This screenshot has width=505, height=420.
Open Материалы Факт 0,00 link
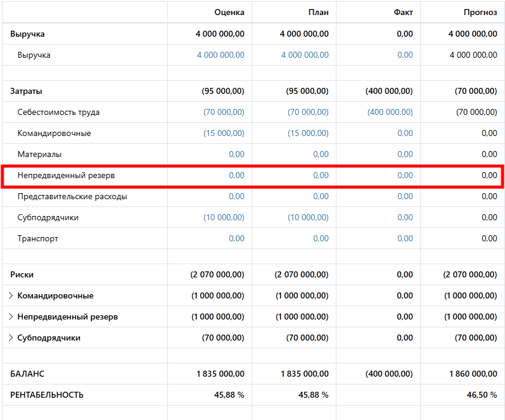coord(405,154)
